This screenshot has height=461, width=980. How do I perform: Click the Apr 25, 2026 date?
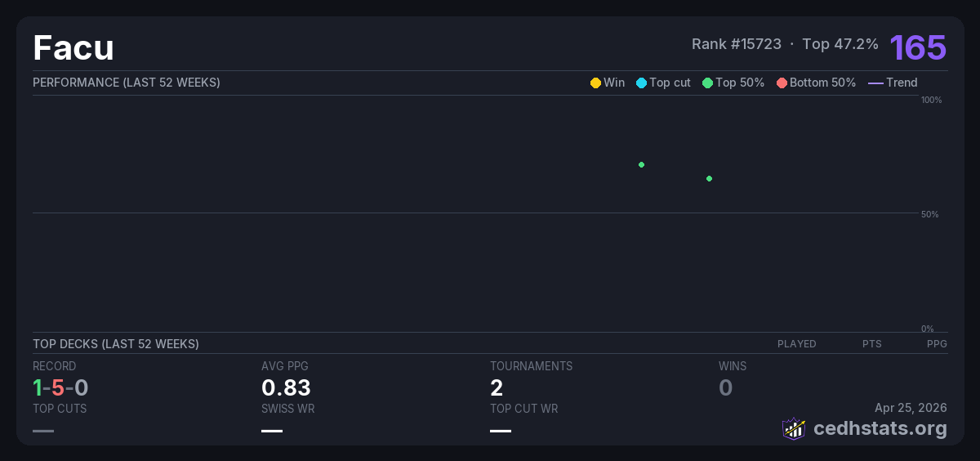click(911, 407)
